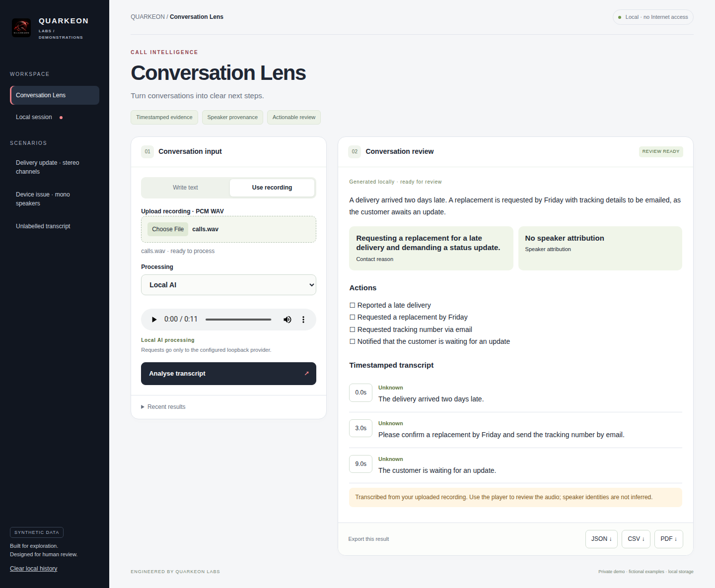Switch to the Write text tab
Screen dimensions: 715x588
[185, 188]
